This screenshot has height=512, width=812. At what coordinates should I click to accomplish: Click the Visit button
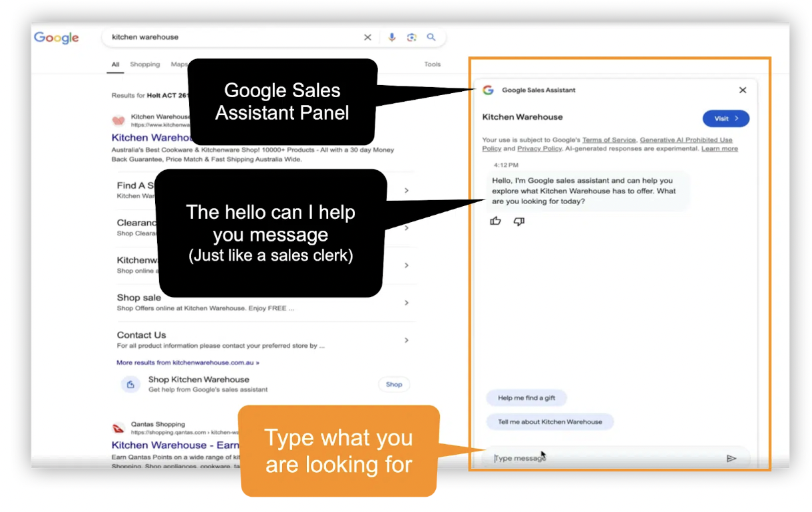[726, 118]
